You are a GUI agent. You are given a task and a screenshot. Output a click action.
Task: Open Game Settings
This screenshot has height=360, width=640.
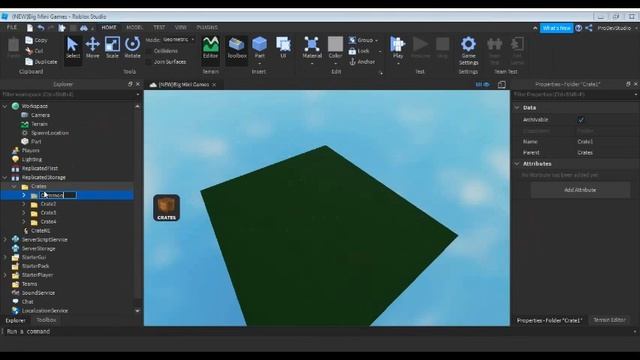[x=468, y=51]
